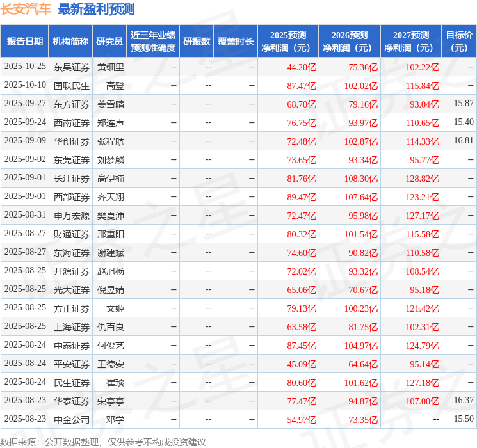Select the 民生证券 institution cell

coord(72,383)
